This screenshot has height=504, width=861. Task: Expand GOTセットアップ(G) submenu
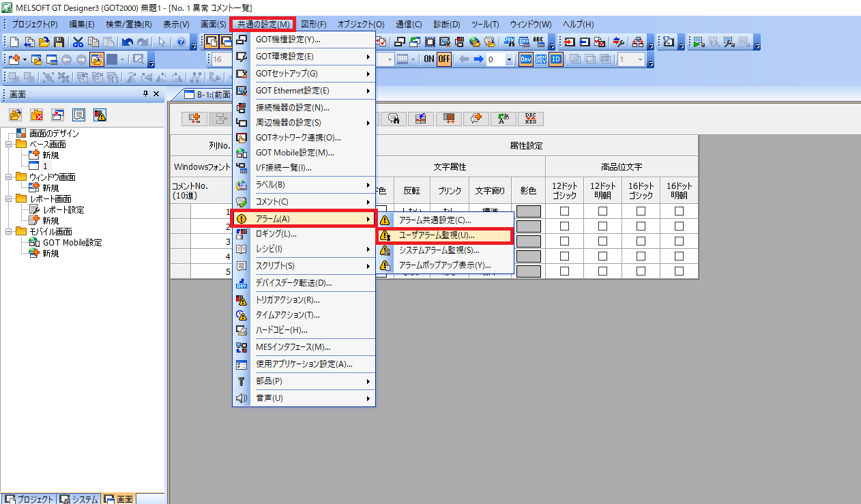click(x=304, y=73)
